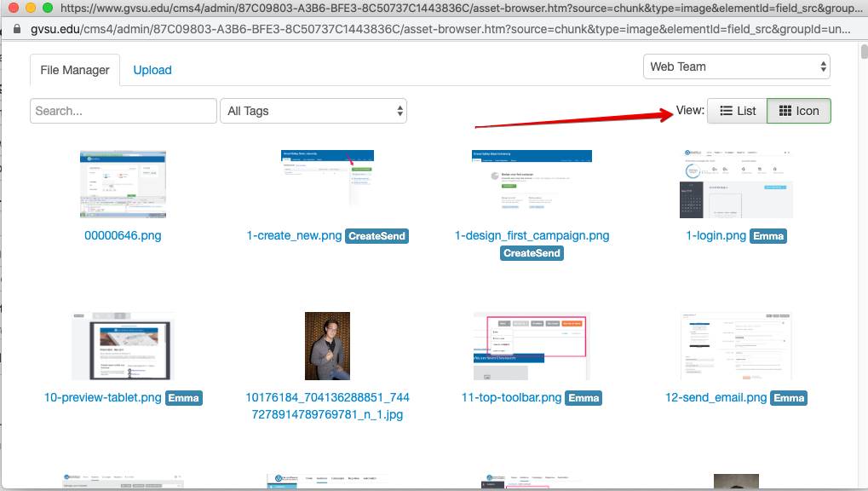Click the Emma tag beside 11-top-toolbar.png
Image resolution: width=868 pixels, height=491 pixels.
click(x=583, y=398)
